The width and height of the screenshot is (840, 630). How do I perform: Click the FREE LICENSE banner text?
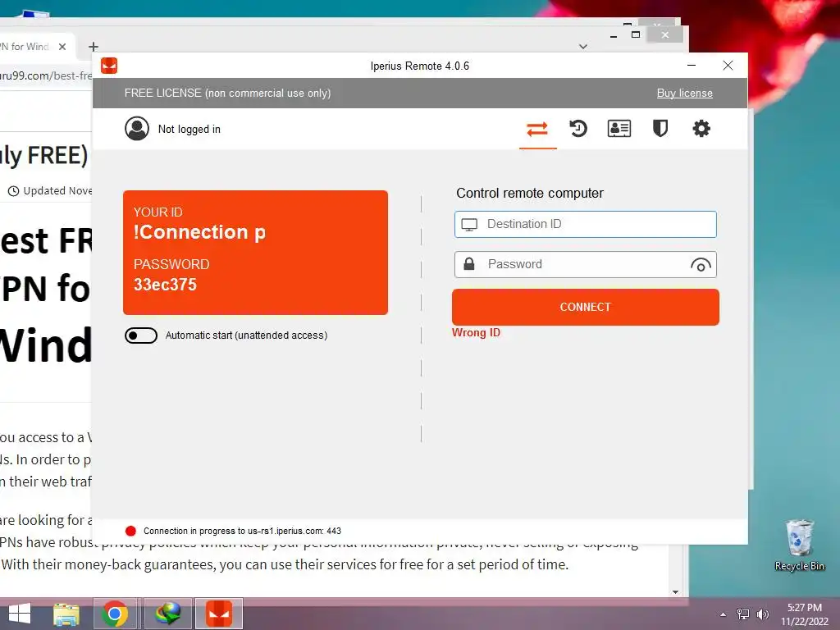click(228, 94)
